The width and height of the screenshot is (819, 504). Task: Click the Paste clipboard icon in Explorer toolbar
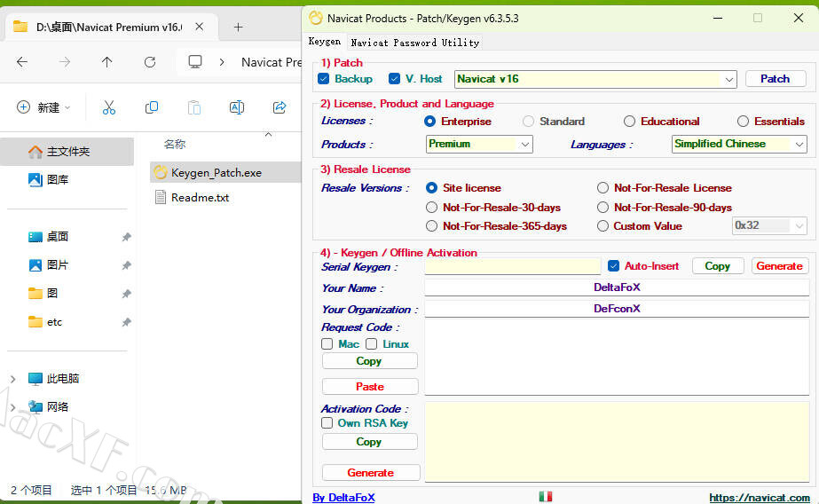pyautogui.click(x=194, y=107)
